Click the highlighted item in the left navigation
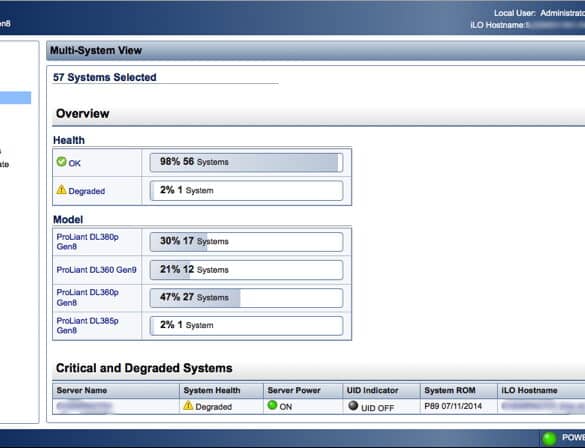Image resolution: width=585 pixels, height=448 pixels. 15,98
